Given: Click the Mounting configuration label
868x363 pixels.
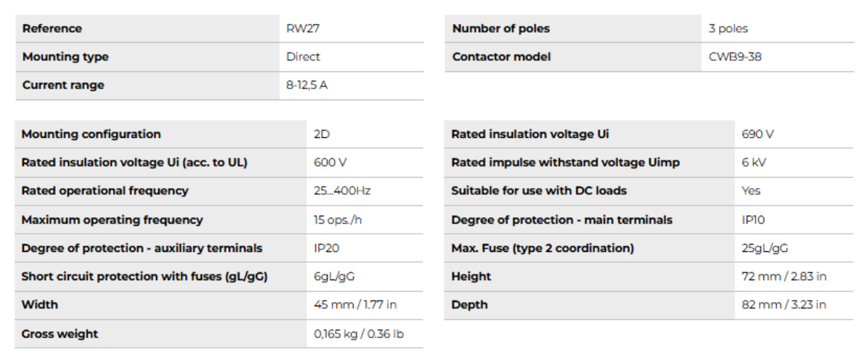Looking at the screenshot, I should pyautogui.click(x=92, y=134).
